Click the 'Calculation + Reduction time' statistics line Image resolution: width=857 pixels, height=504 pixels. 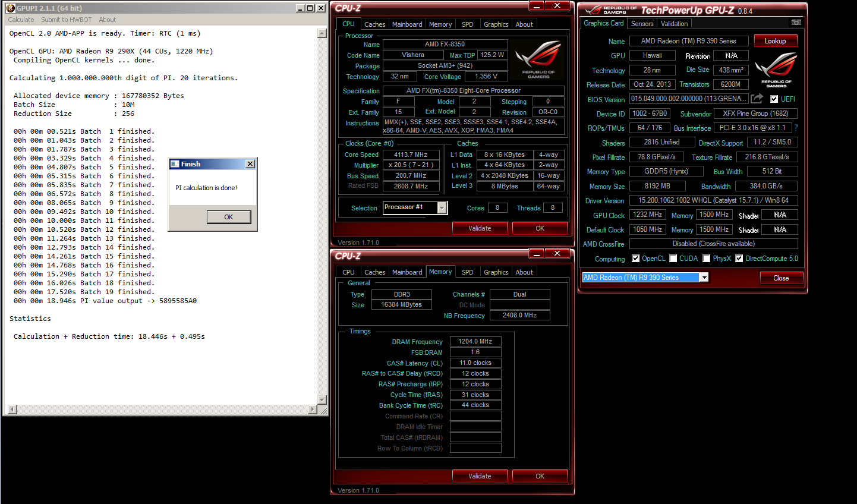point(109,336)
